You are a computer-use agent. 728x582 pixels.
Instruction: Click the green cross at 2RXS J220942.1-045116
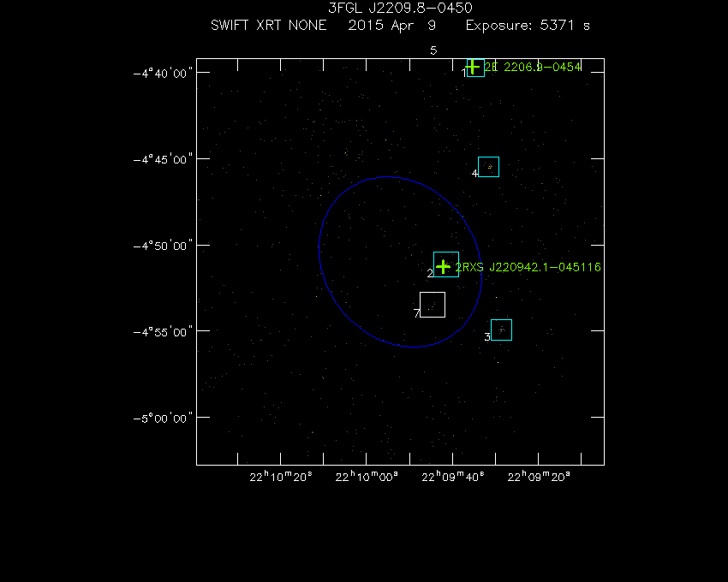point(444,267)
